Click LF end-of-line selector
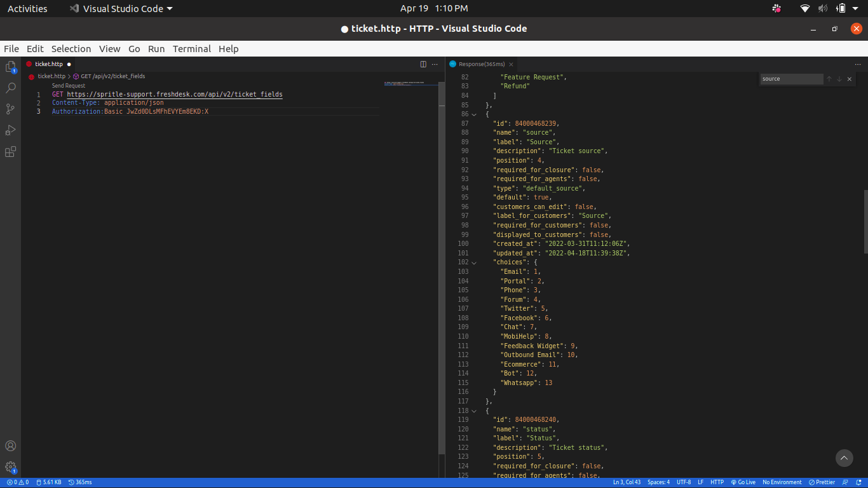This screenshot has height=488, width=868. (701, 482)
